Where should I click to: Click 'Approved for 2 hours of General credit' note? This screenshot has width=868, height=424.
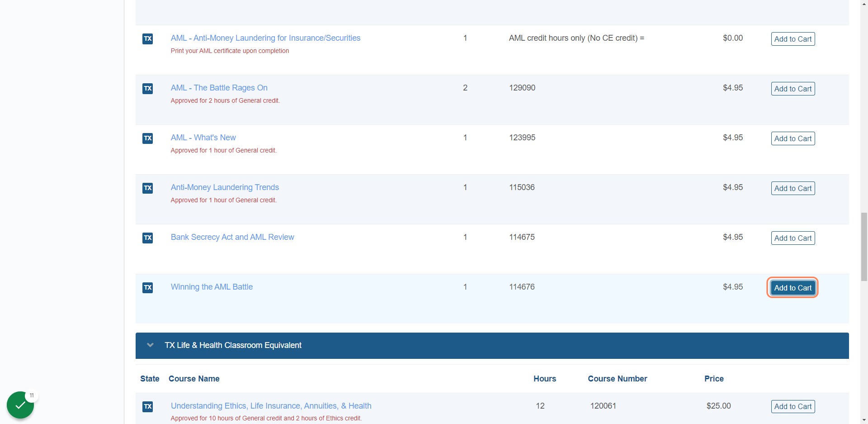[225, 100]
